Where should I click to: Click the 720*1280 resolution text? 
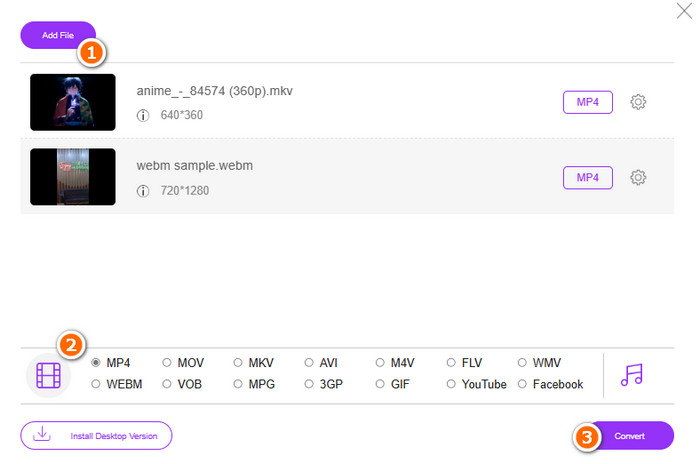185,191
